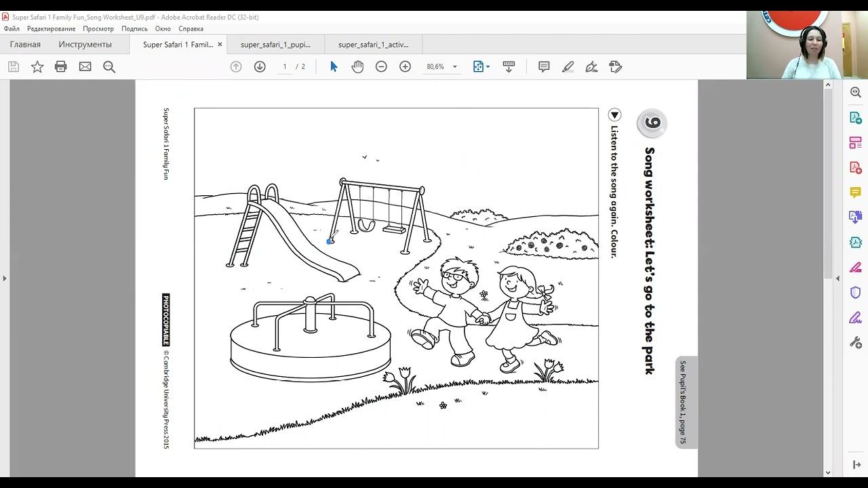The width and height of the screenshot is (868, 488).
Task: Open Export PDF tool in right panel
Action: tap(856, 117)
